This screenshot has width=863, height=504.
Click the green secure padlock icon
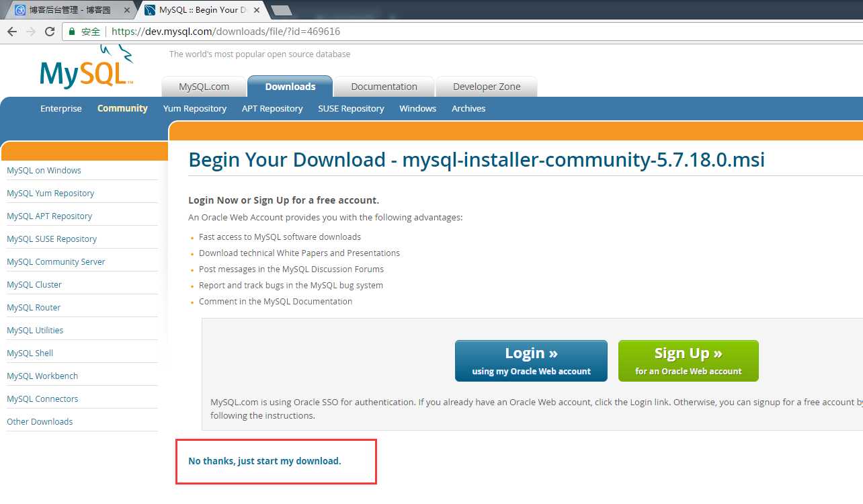(72, 32)
